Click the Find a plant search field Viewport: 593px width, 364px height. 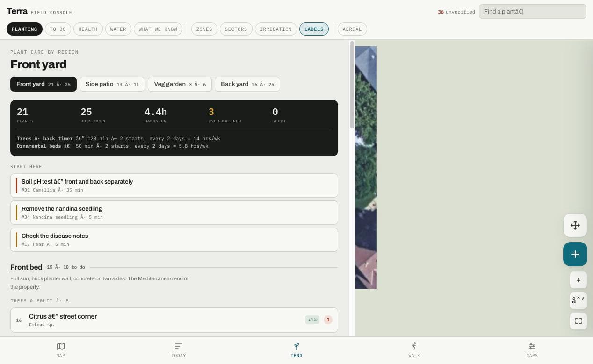point(532,12)
